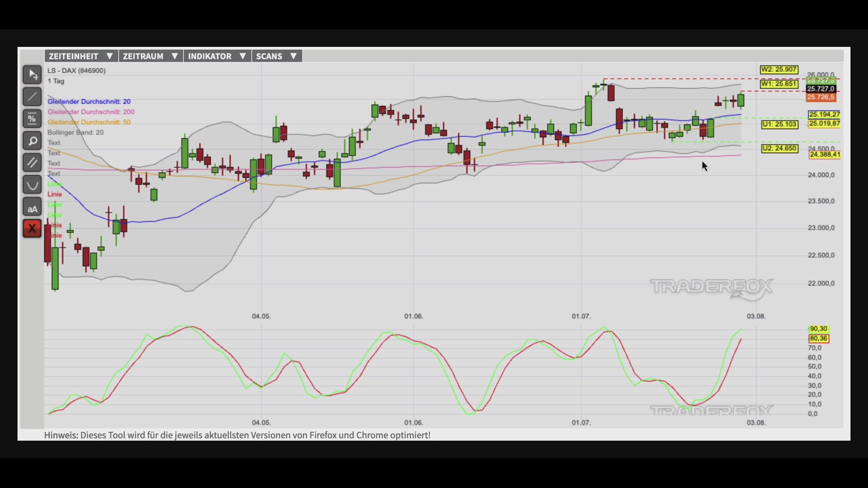
Task: Click the W1: 25.651 resistance label
Action: (779, 84)
